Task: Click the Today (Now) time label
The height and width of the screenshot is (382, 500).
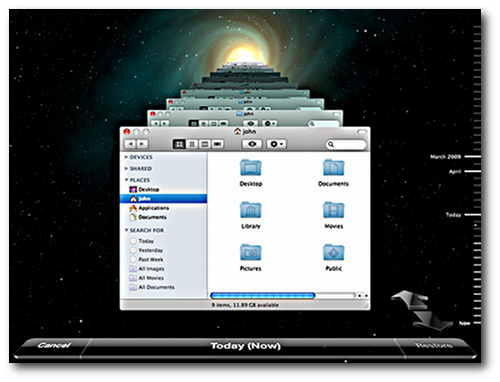Action: 246,346
